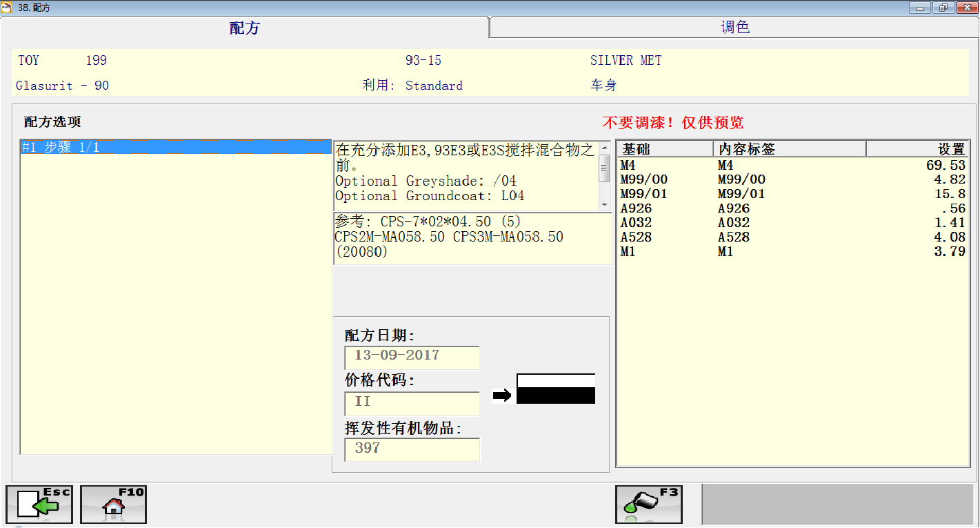Click the Optional Groundcoat: L04 line

pyautogui.click(x=430, y=195)
